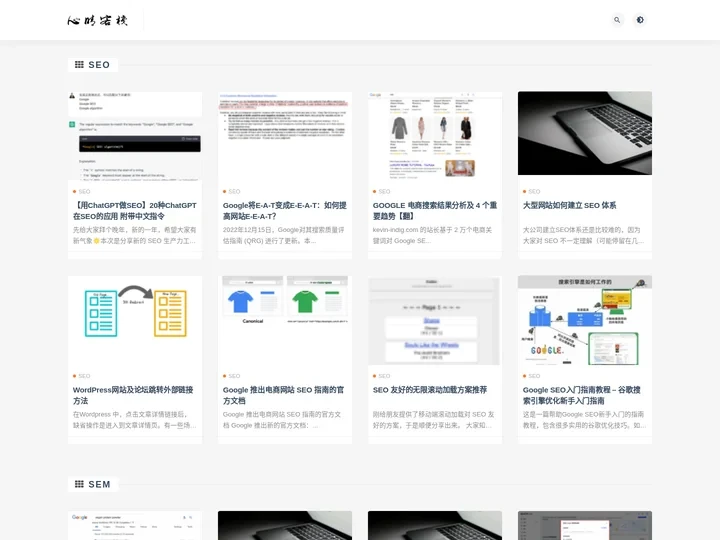Open title 【用ChatGPT做SEO】20种ChatGPT在SEO的应用
This screenshot has height=540, width=720.
tap(135, 211)
